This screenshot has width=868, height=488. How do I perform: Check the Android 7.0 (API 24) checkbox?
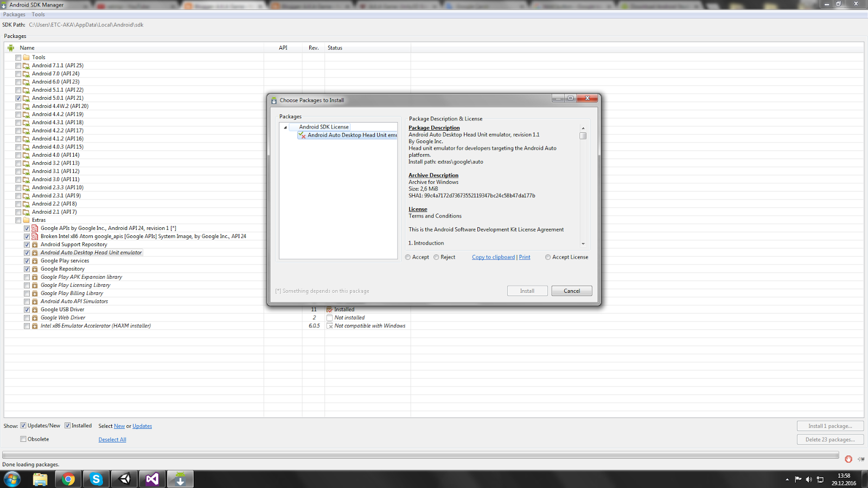click(18, 74)
